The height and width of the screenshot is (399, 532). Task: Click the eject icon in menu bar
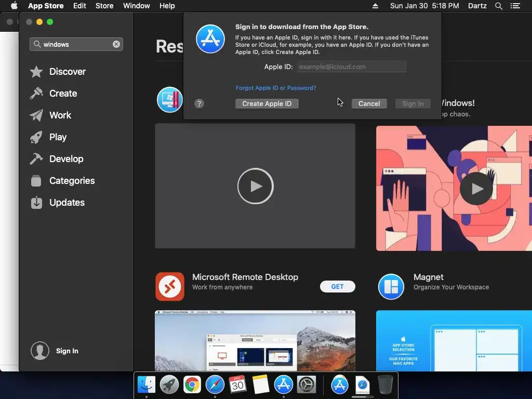point(375,6)
